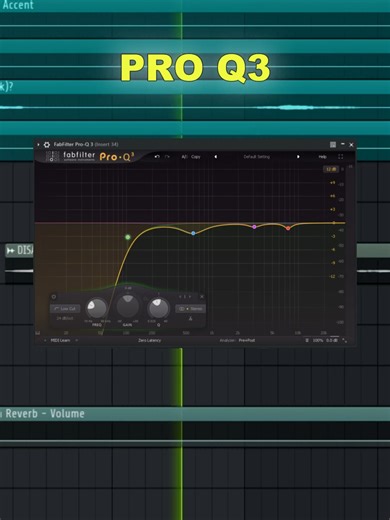Click the 0.0 dB output gain value
Viewport: 390px width, 520px height.
point(332,340)
